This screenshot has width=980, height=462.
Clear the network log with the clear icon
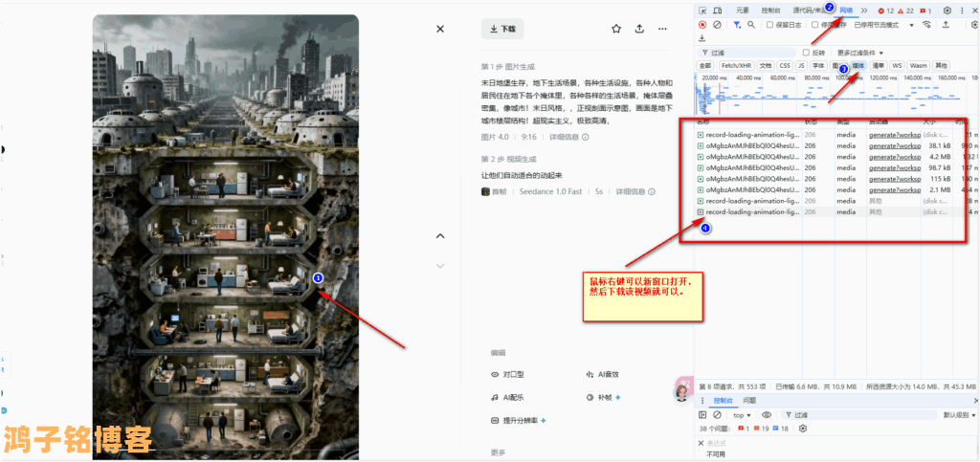[x=717, y=25]
